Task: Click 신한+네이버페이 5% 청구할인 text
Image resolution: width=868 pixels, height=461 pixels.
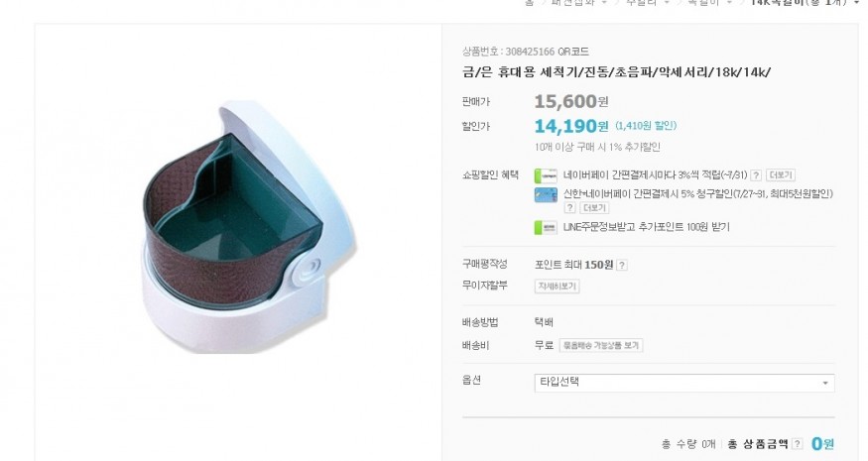Action: [x=698, y=193]
